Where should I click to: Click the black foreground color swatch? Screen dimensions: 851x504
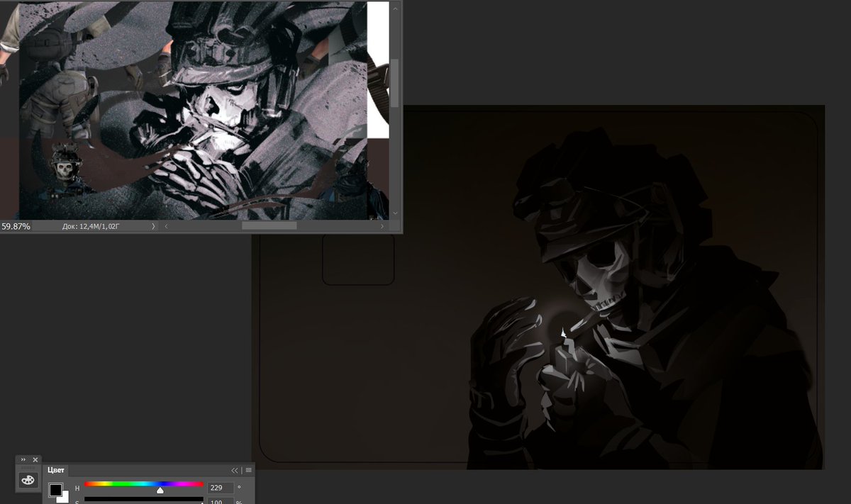tap(55, 490)
